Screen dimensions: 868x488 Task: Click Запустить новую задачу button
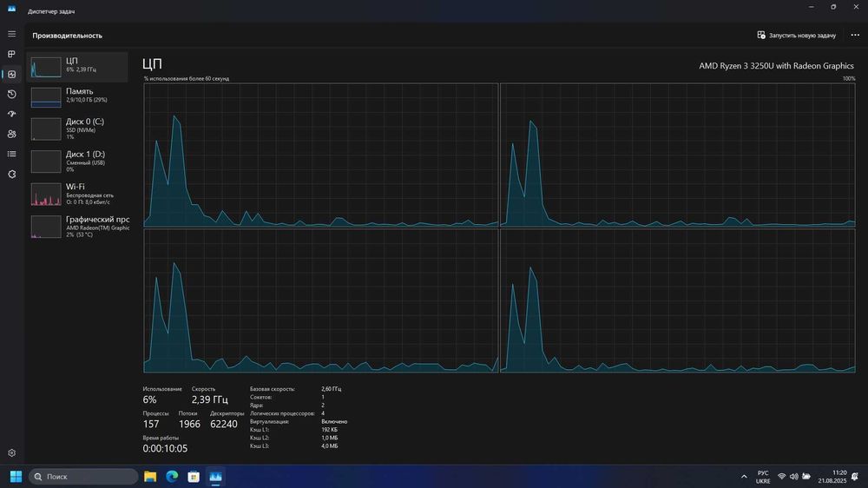pyautogui.click(x=797, y=35)
